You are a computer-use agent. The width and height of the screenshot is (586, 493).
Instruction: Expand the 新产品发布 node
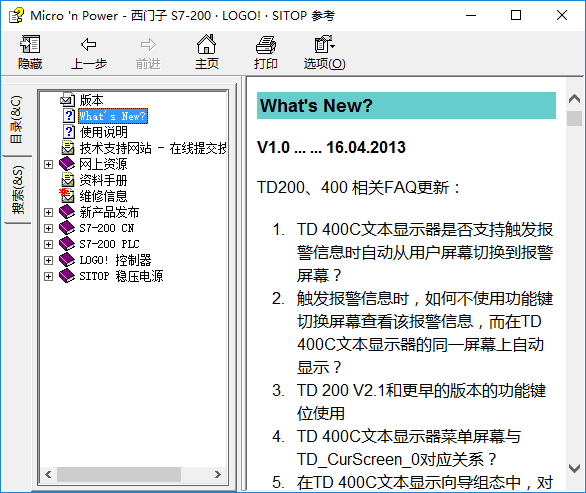(x=48, y=212)
